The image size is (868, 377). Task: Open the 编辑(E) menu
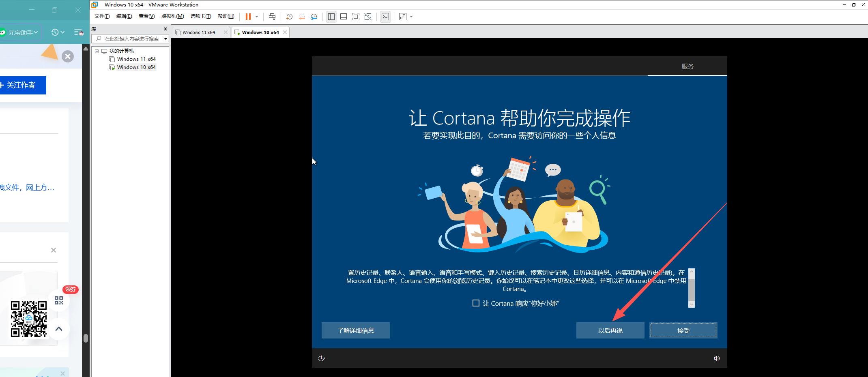click(124, 16)
